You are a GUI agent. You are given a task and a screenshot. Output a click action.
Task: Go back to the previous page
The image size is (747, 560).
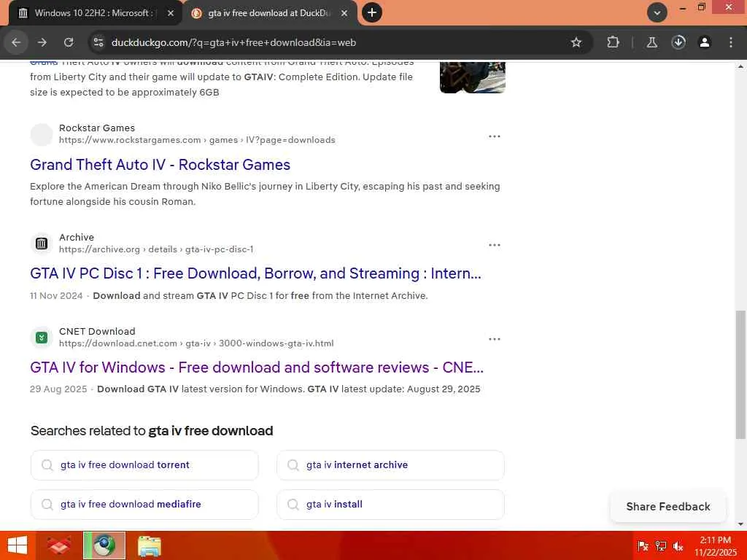point(16,42)
